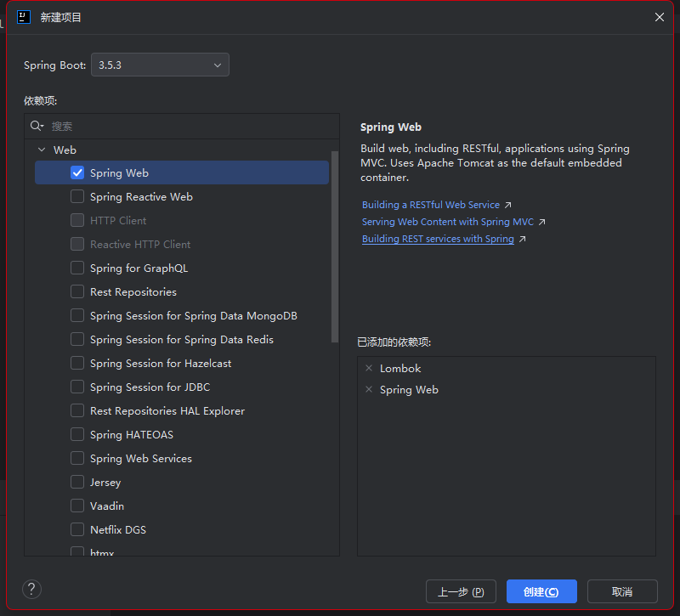Click arrow icon beside Building a RESTful Web Service
680x616 pixels.
point(507,205)
